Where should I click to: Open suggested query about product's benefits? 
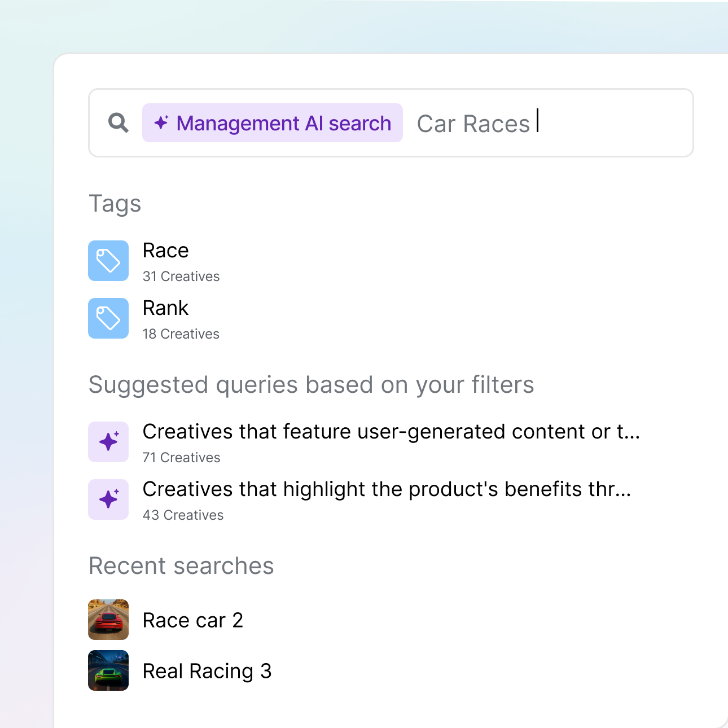click(x=387, y=489)
